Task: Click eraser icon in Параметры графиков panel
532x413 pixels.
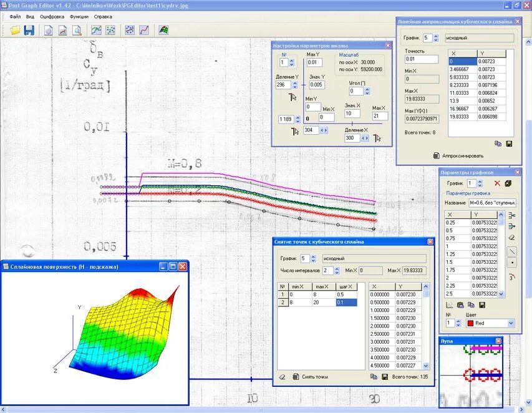Action: [x=512, y=237]
